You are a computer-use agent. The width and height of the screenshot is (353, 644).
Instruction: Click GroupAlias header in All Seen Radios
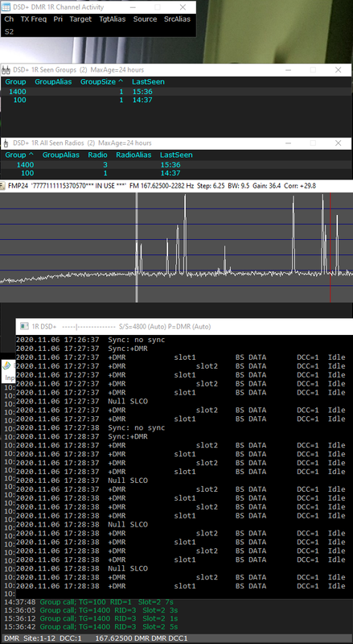[61, 155]
